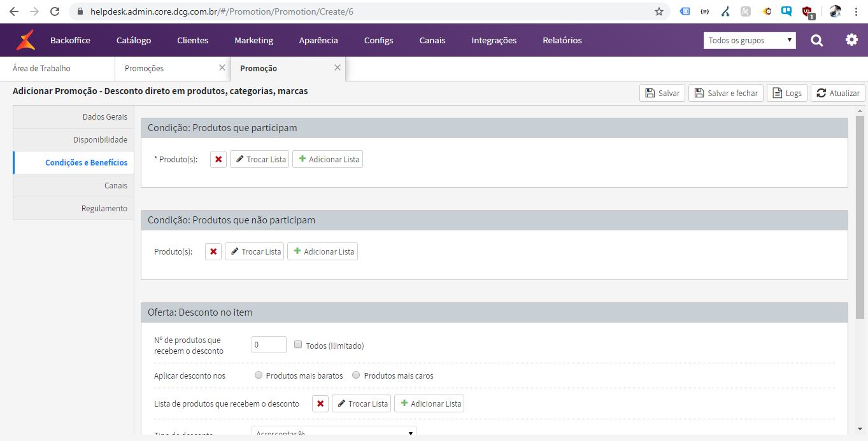Viewport: 868px width, 441px height.
Task: Click the blue chat-bubble extension icon
Action: pyautogui.click(x=787, y=11)
